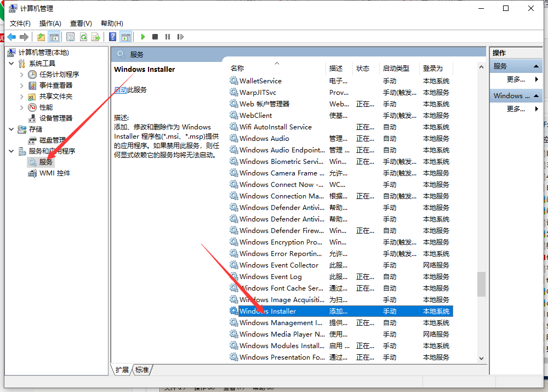Sort by 描述 column header
This screenshot has height=392, width=548.
click(339, 68)
